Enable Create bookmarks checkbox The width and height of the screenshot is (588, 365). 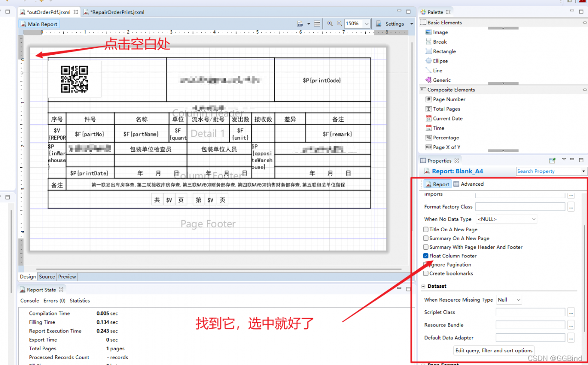tap(426, 273)
